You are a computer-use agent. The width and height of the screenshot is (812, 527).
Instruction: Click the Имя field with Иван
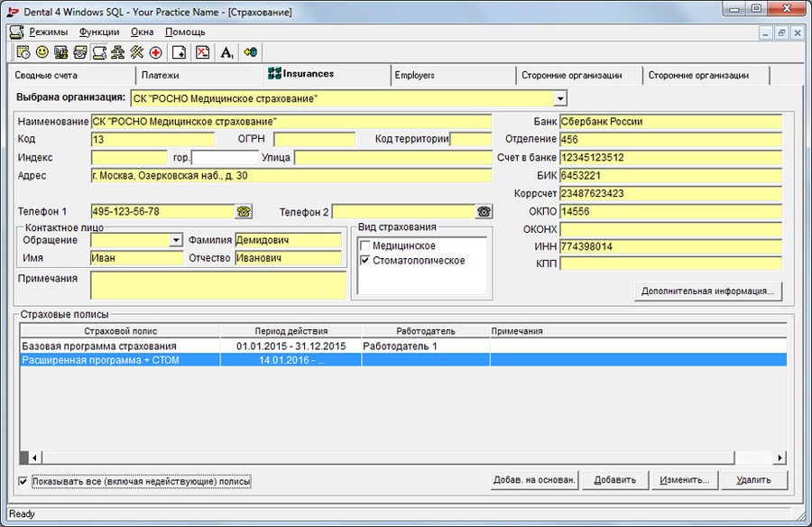137,258
